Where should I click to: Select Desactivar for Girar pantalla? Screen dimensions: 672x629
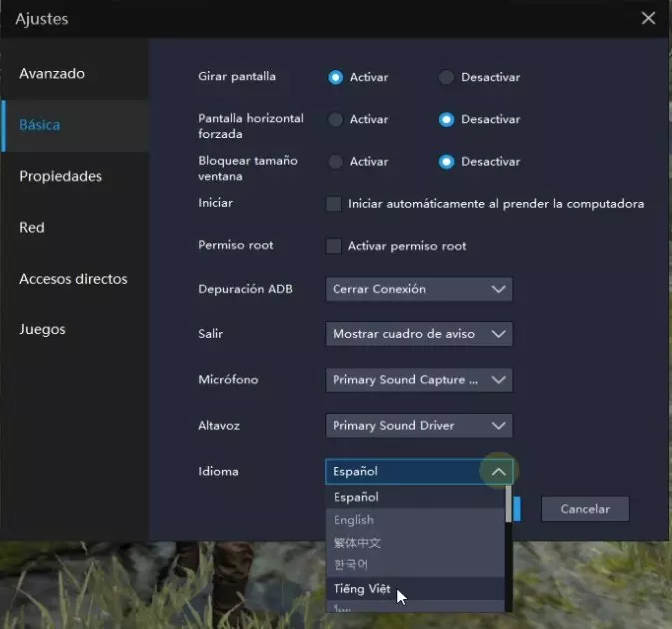(x=446, y=77)
